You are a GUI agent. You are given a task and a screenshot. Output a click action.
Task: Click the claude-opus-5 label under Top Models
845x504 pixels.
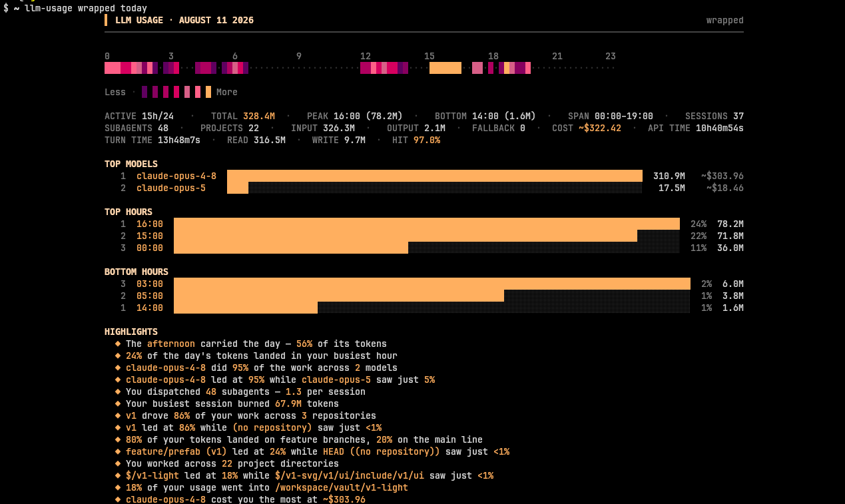point(171,188)
